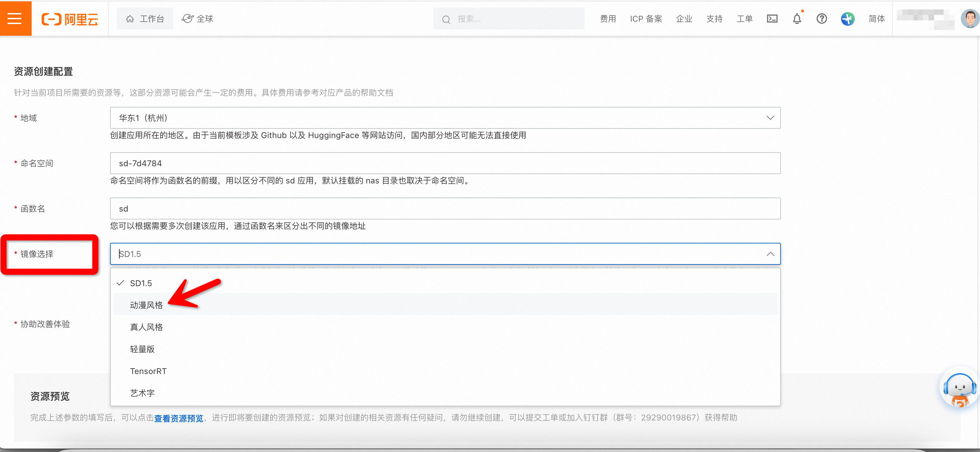Pick the 轻量版 option
Image resolution: width=980 pixels, height=452 pixels.
(142, 349)
